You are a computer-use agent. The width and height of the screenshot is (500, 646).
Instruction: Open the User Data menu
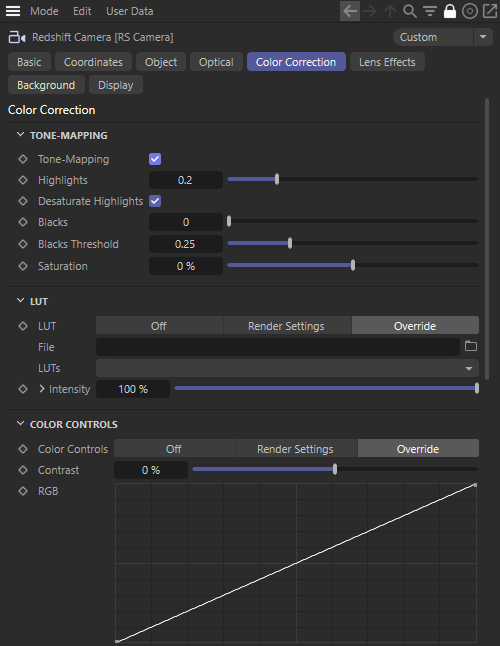tap(129, 11)
